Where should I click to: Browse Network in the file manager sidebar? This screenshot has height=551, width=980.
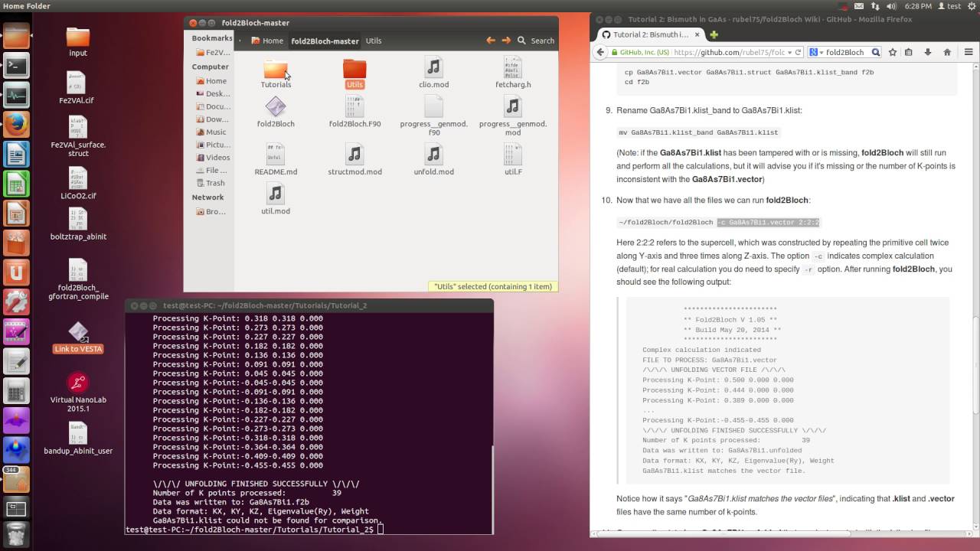point(212,211)
